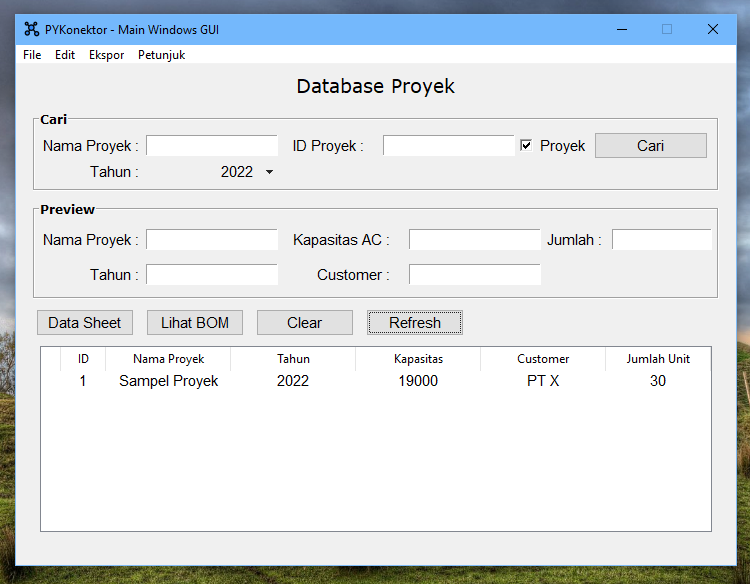Click the Lihat BOM button
The width and height of the screenshot is (750, 584).
click(195, 322)
